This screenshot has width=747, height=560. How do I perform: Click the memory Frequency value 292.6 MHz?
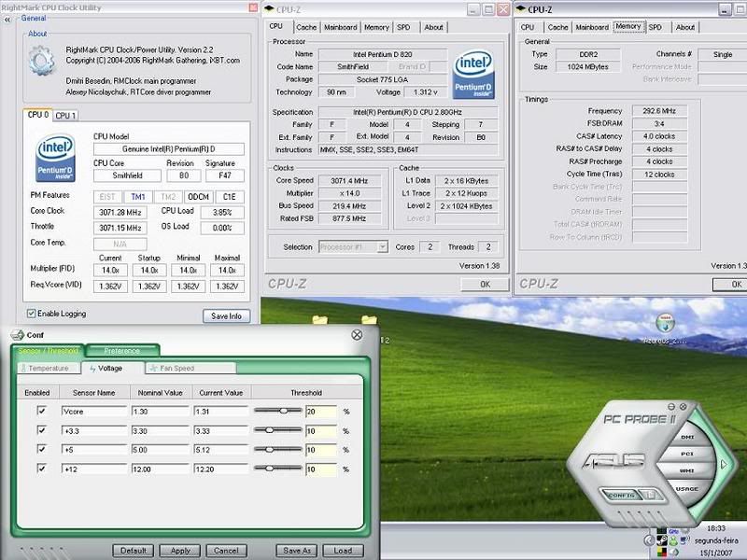tap(659, 111)
